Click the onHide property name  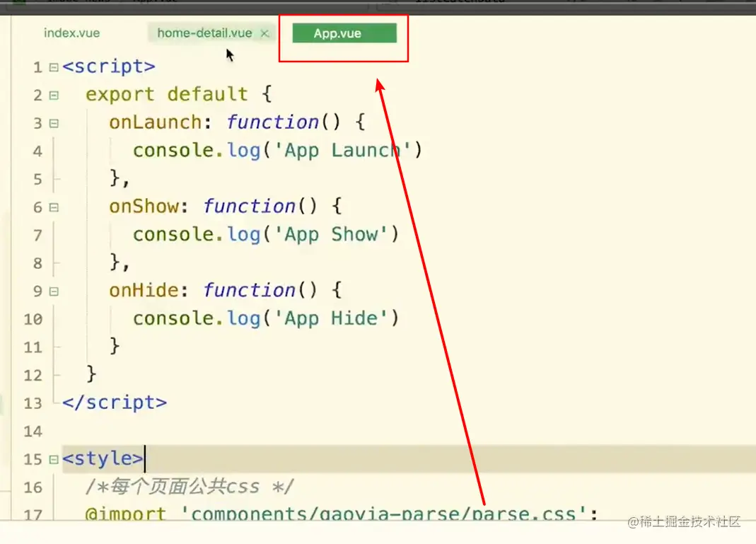(x=144, y=290)
